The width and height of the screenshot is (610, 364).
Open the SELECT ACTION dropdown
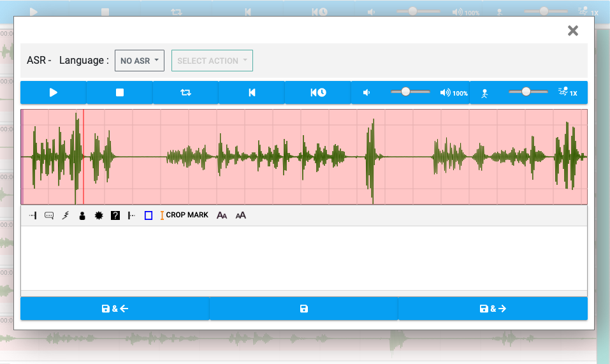point(212,61)
